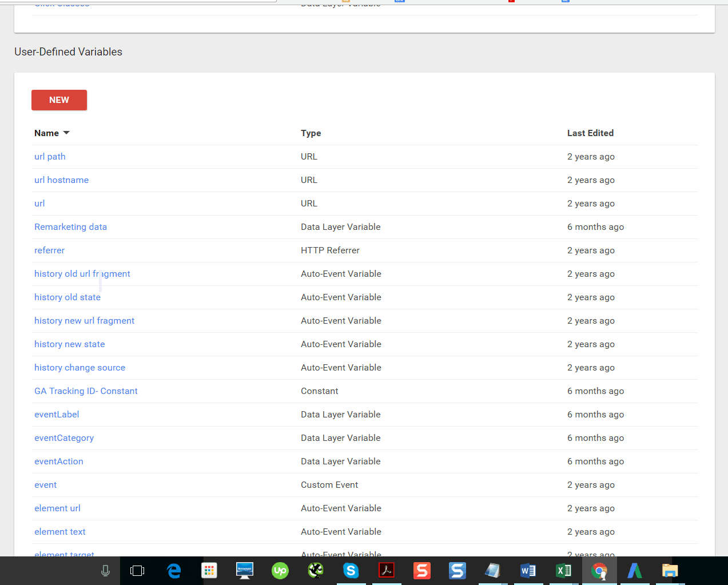
Task: Switch to Microsoft Excel in taskbar
Action: pos(563,571)
